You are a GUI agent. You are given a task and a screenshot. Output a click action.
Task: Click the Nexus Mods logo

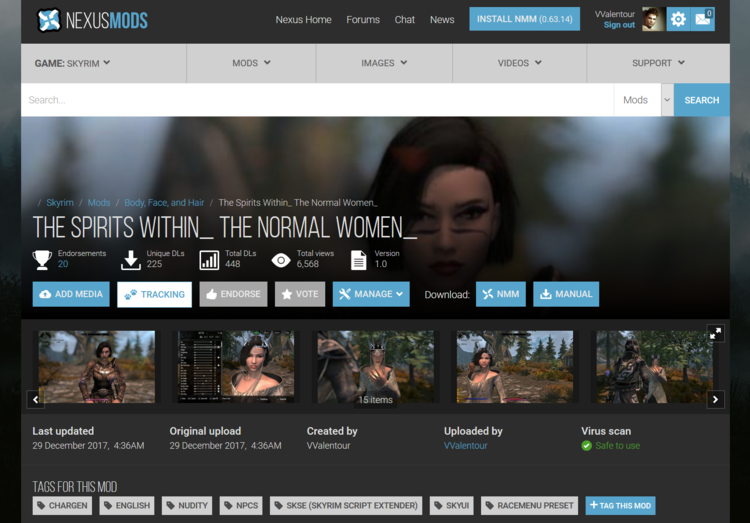pyautogui.click(x=92, y=20)
